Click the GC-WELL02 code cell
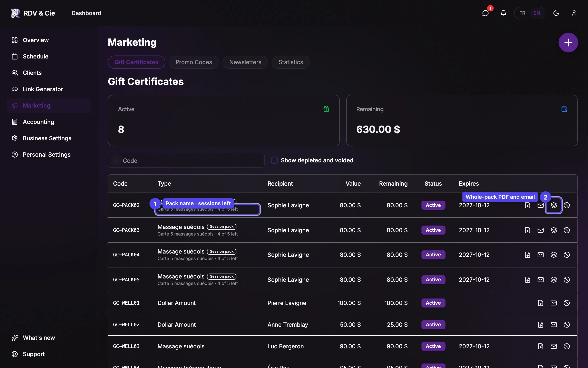Viewport: 588px width, 368px height. click(126, 324)
